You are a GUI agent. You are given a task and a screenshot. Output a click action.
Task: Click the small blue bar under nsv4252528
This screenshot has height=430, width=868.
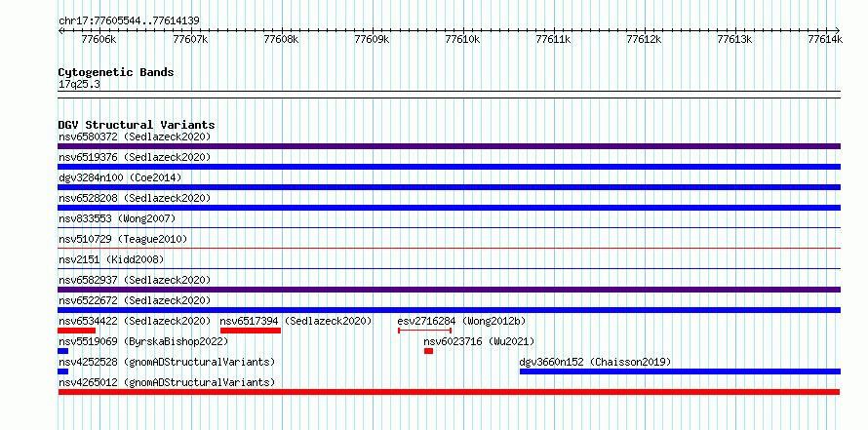click(x=62, y=371)
